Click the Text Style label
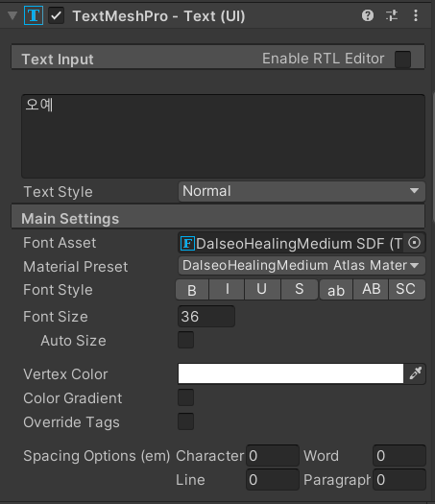This screenshot has height=504, width=435. [58, 192]
